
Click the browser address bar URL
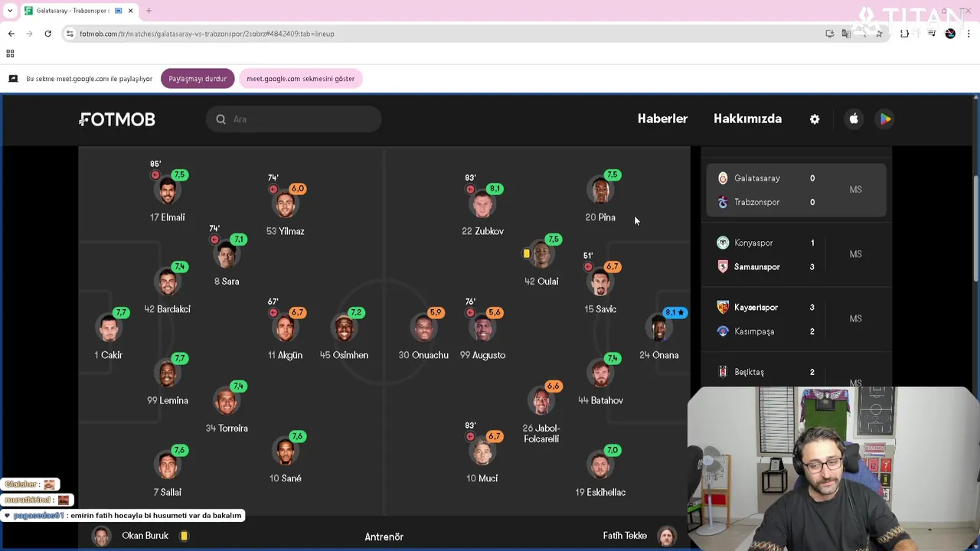click(207, 34)
